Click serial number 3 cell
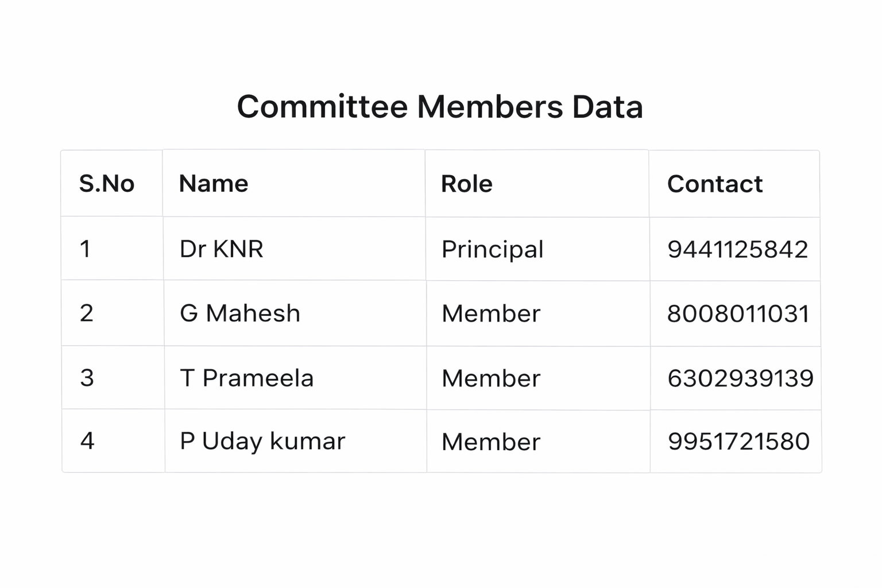882x588 pixels. (x=87, y=378)
